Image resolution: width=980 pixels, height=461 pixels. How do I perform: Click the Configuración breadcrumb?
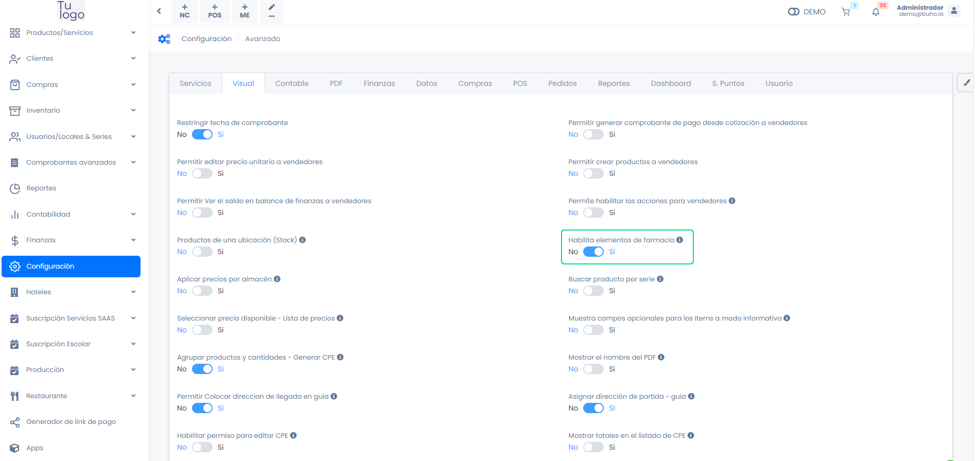pos(206,39)
